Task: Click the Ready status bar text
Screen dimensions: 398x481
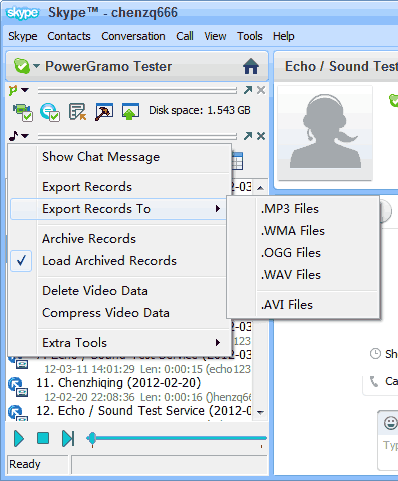Action: (x=25, y=464)
